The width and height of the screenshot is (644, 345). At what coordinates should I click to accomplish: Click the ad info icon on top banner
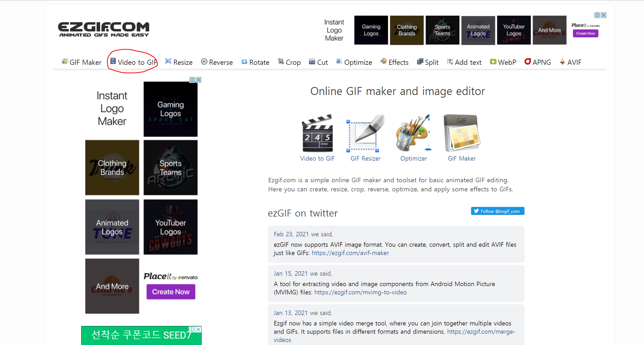point(597,15)
